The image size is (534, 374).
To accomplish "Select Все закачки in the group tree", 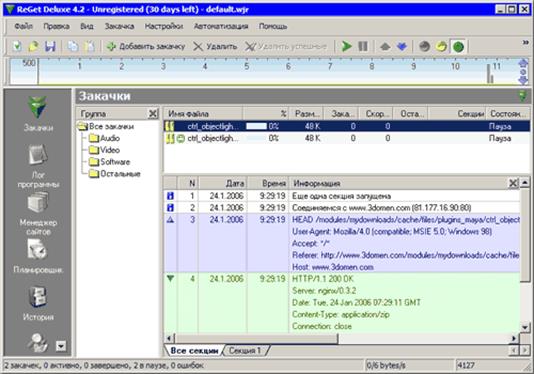I will click(106, 126).
